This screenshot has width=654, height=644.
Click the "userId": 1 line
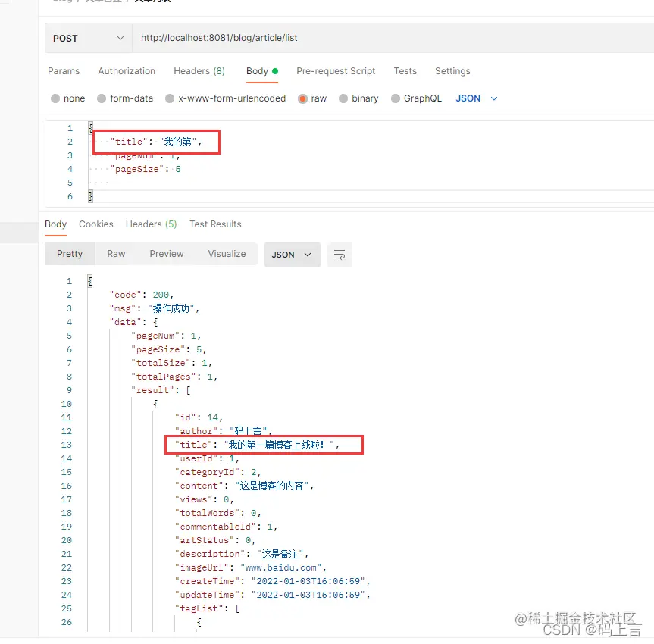[x=207, y=459]
